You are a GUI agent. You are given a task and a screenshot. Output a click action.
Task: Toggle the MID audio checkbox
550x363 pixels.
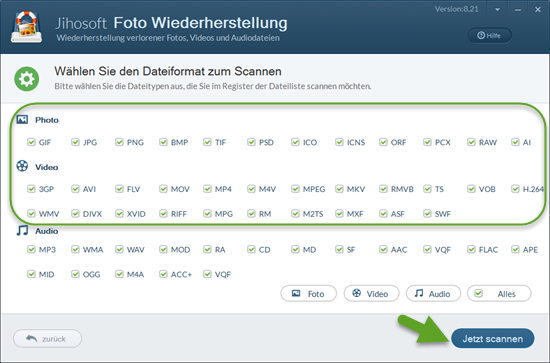31,274
